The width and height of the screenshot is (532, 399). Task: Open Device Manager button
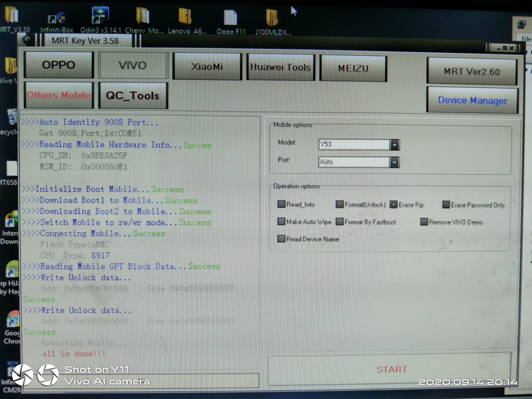[472, 100]
